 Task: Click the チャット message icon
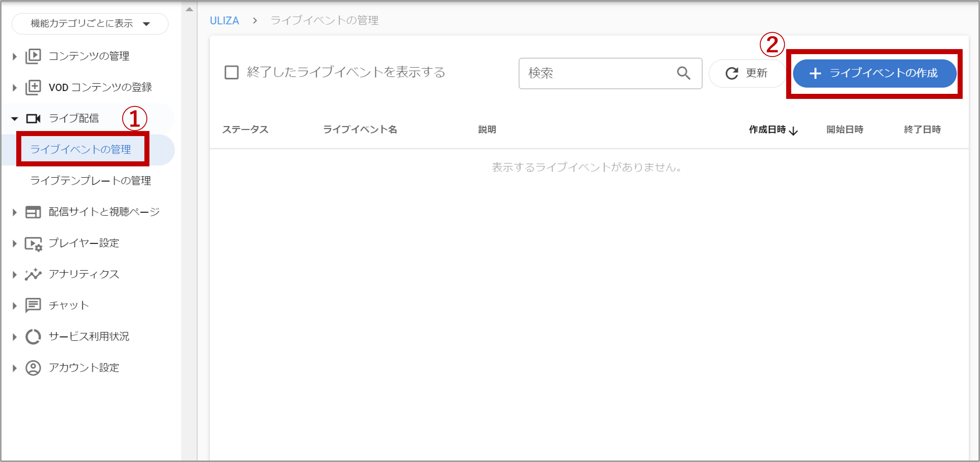[x=33, y=305]
